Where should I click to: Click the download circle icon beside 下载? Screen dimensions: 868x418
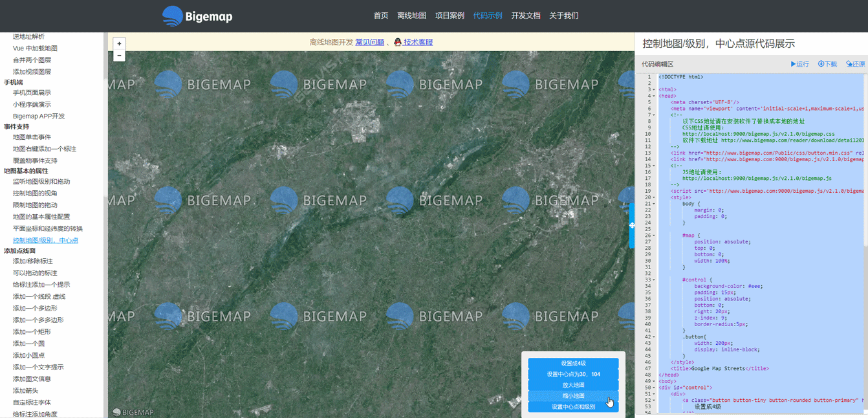(x=821, y=64)
